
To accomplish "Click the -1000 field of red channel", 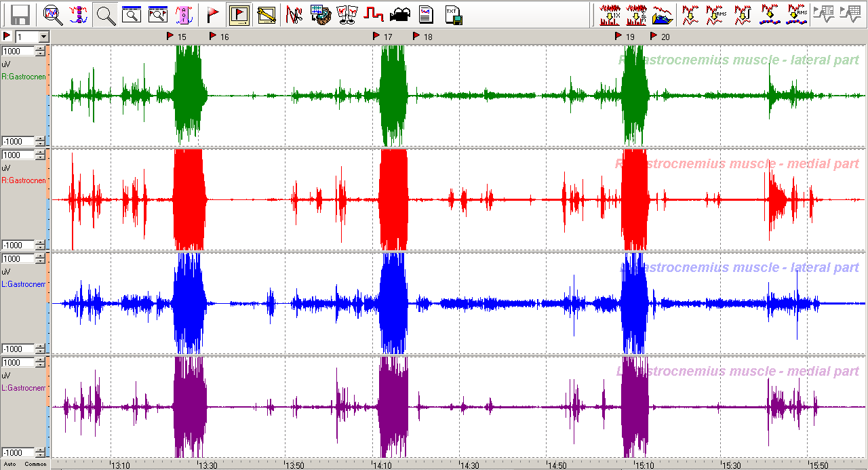I will tap(18, 245).
